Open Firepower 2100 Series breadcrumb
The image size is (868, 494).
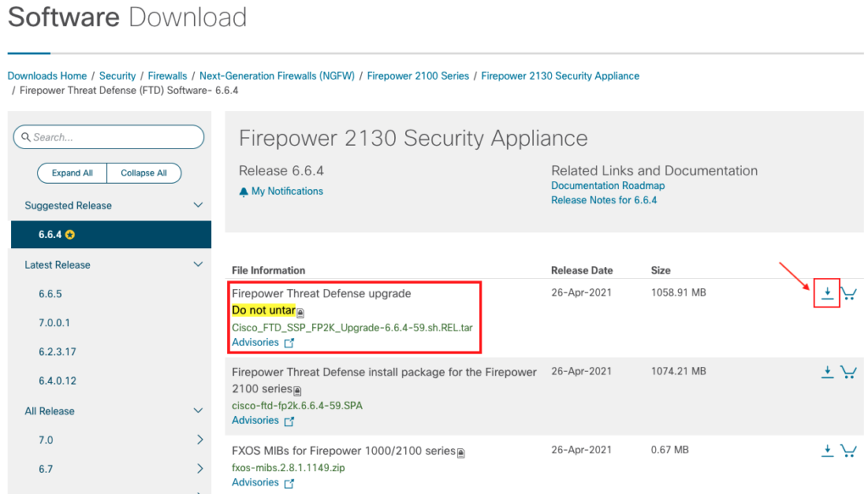coord(418,75)
